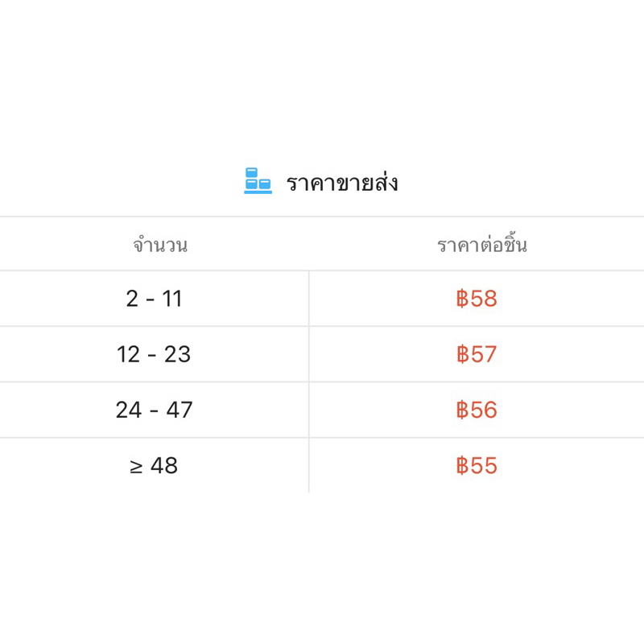The width and height of the screenshot is (644, 644).
Task: Click the 12 - 23 quantity cell
Action: [154, 354]
